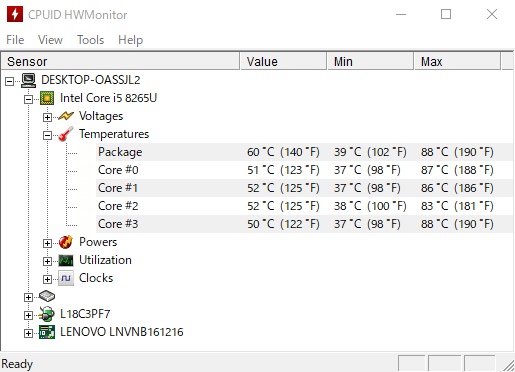This screenshot has width=515, height=372.
Task: Expand the Voltages node
Action: 47,117
